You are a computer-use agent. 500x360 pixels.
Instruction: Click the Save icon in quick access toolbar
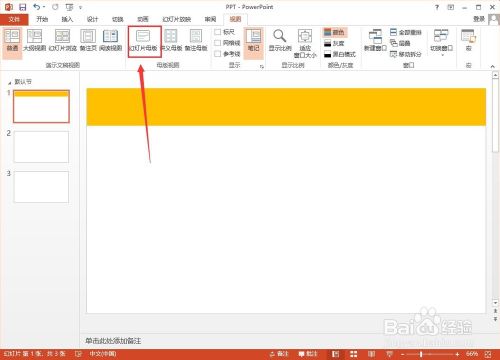click(23, 7)
